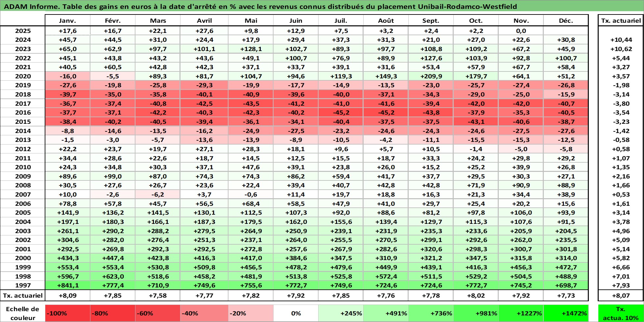
Task: Select the '0,0' cell in Nov. 2025
Action: pyautogui.click(x=521, y=31)
